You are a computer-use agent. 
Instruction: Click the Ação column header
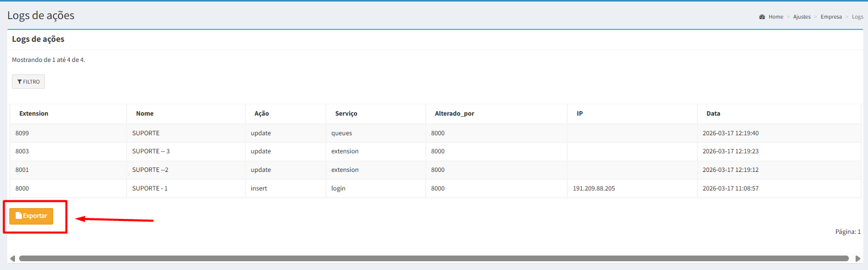261,114
